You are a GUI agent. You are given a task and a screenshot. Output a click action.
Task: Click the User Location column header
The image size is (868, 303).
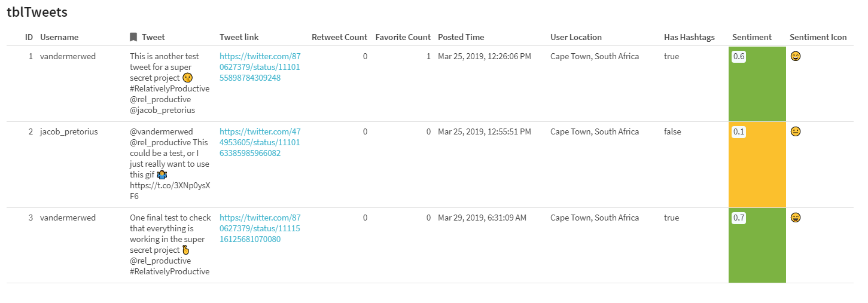click(x=575, y=37)
